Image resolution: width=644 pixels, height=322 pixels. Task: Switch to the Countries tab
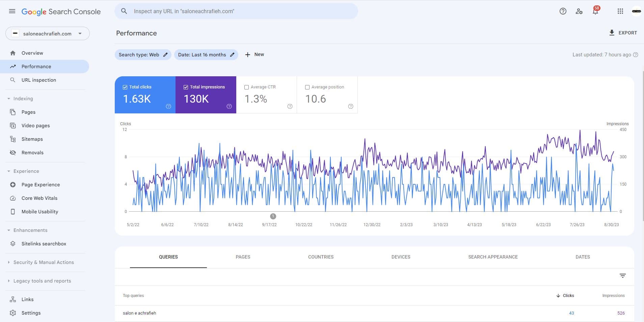click(x=321, y=257)
